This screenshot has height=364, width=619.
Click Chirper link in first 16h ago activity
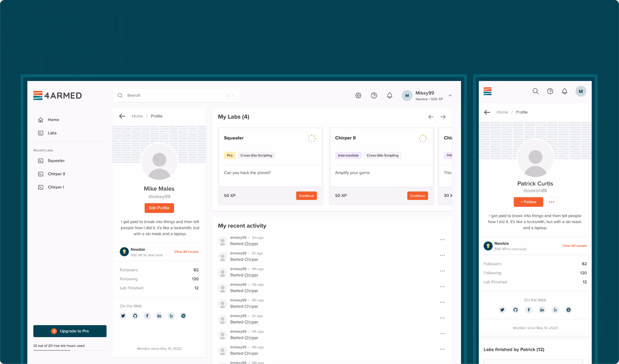[251, 306]
